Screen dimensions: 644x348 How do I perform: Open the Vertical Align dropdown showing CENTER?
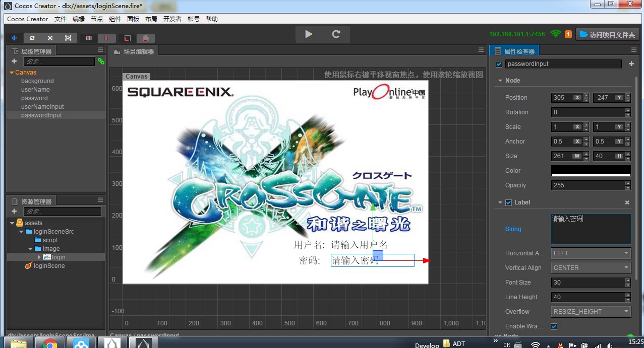(591, 268)
